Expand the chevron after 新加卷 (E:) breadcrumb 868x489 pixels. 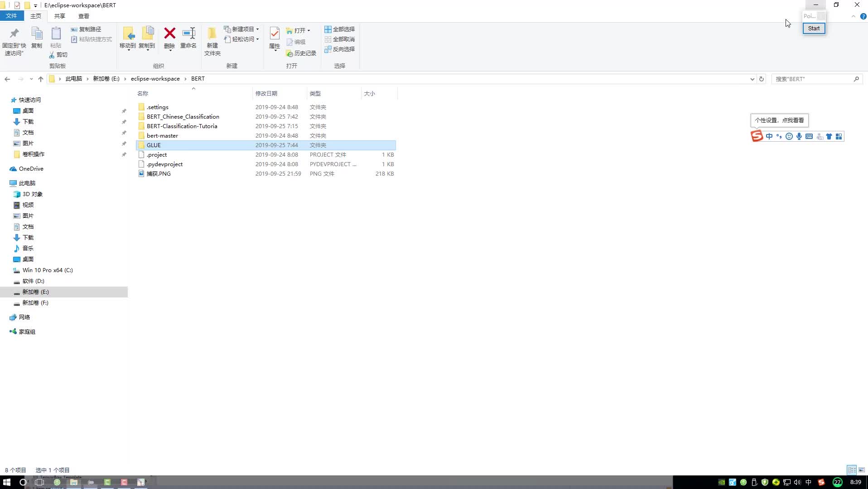click(125, 79)
